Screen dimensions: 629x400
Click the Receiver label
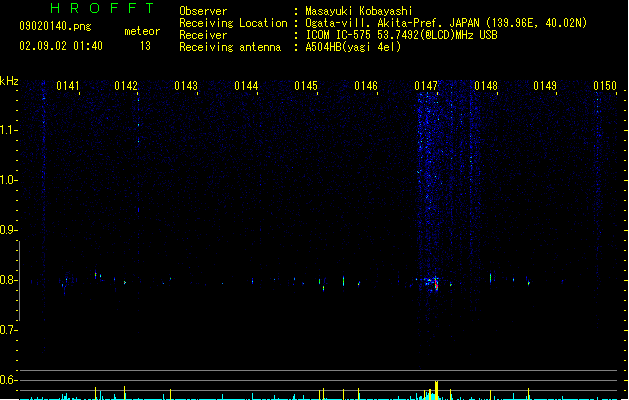(203, 35)
